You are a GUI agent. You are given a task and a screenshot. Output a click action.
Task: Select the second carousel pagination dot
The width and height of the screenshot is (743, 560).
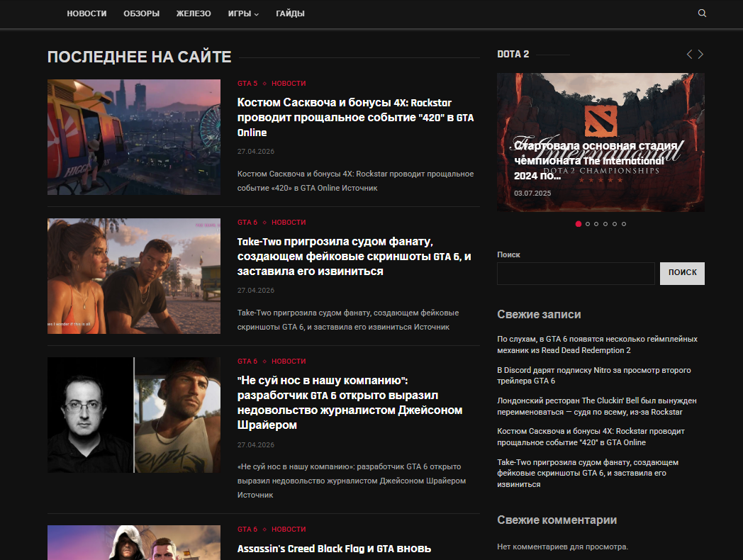tap(588, 224)
